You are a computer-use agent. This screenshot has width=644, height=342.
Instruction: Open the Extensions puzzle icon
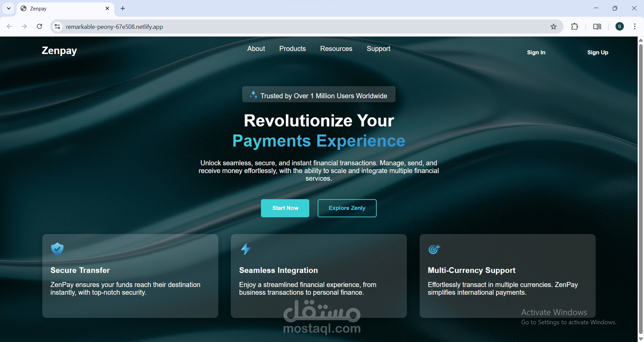[575, 26]
